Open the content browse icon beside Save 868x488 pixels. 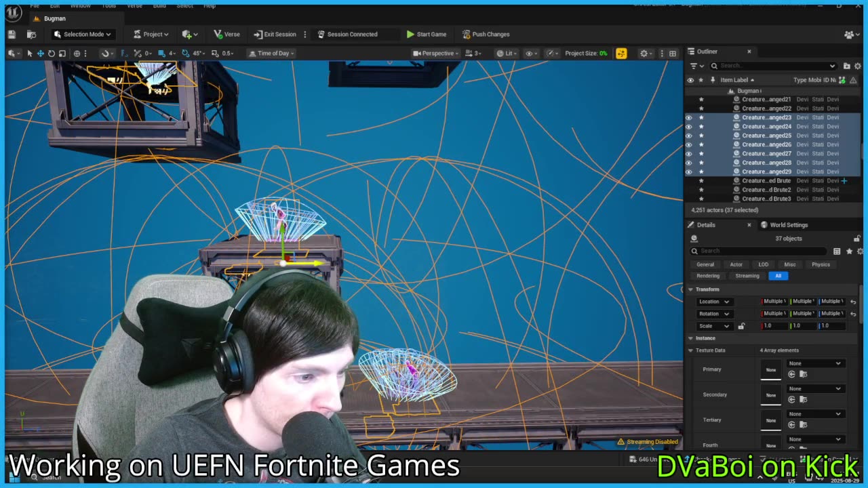31,34
